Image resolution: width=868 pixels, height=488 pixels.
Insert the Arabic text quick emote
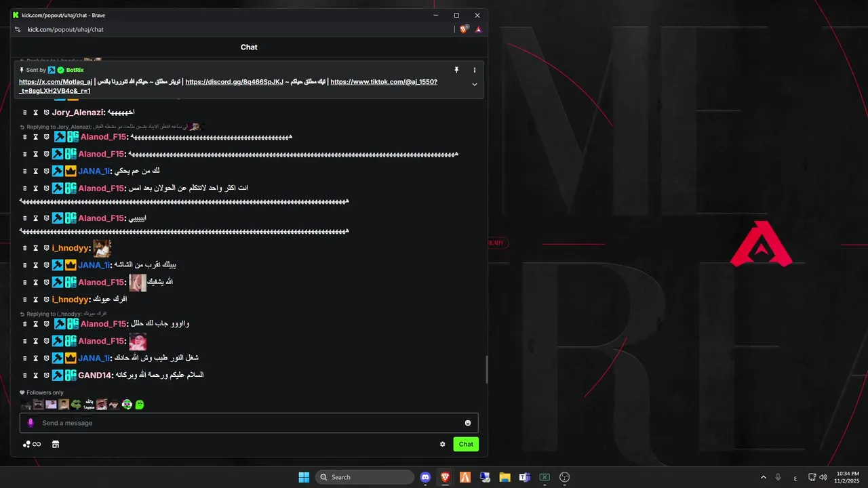89,405
